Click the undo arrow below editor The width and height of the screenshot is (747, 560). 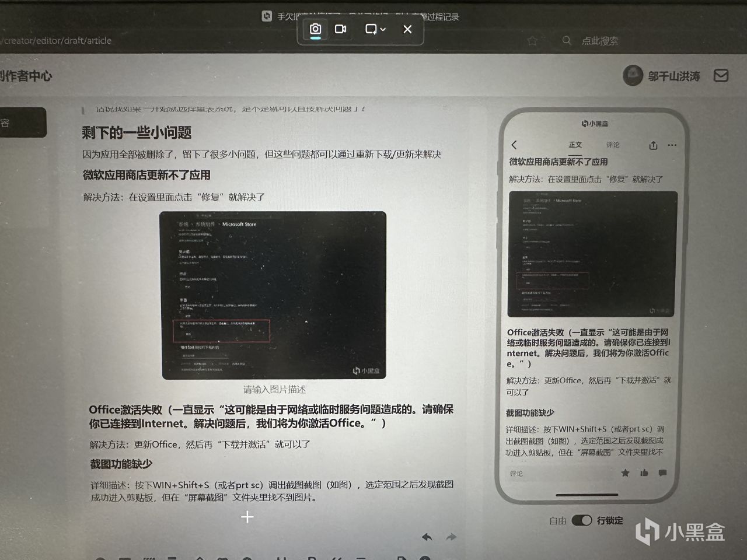coord(427,537)
